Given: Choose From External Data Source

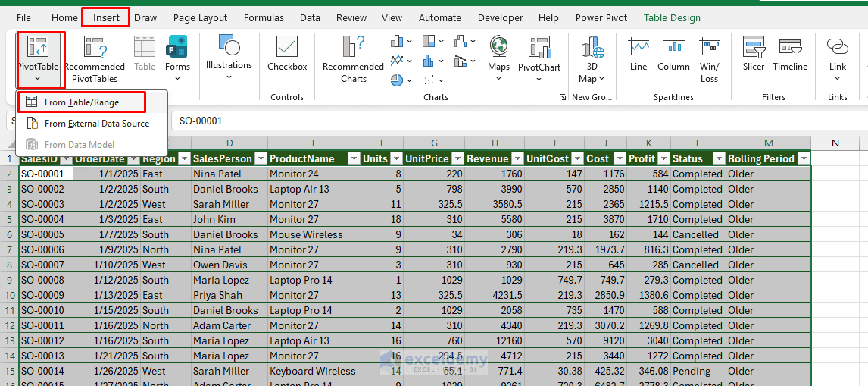Looking at the screenshot, I should pyautogui.click(x=92, y=123).
